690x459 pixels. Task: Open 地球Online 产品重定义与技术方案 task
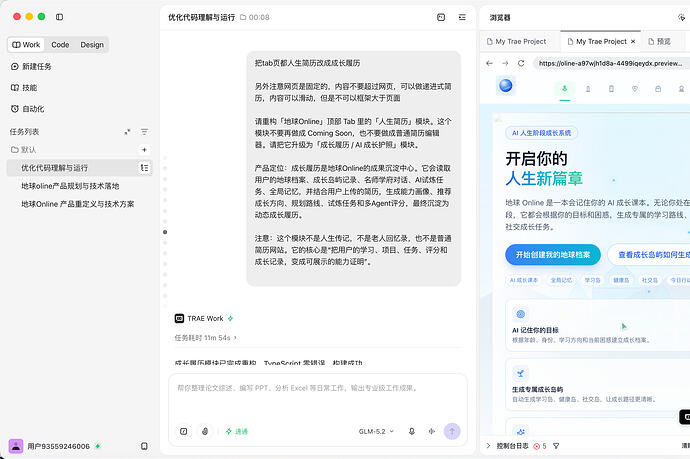78,204
